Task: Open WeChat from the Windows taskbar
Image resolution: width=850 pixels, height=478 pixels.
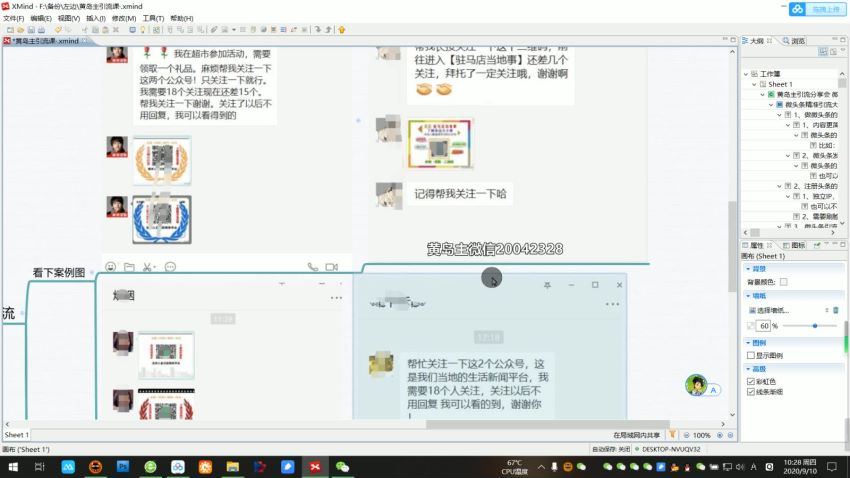Action: click(342, 467)
